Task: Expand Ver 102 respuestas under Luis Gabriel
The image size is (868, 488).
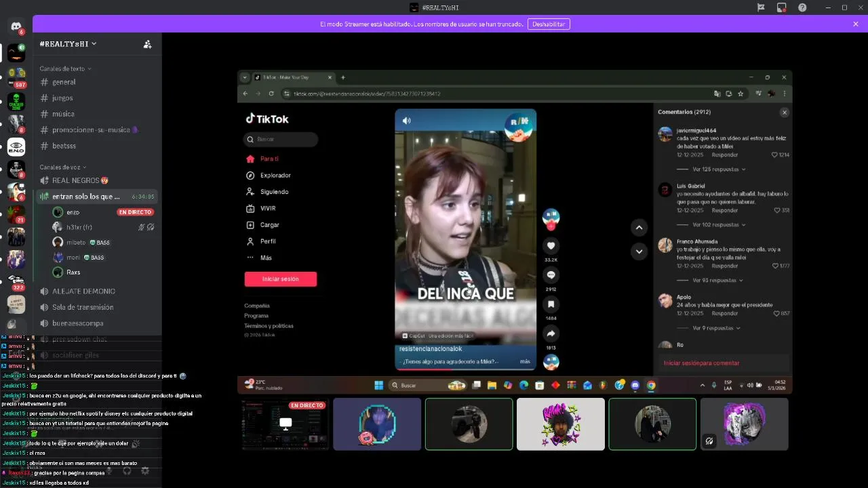Action: pos(719,225)
